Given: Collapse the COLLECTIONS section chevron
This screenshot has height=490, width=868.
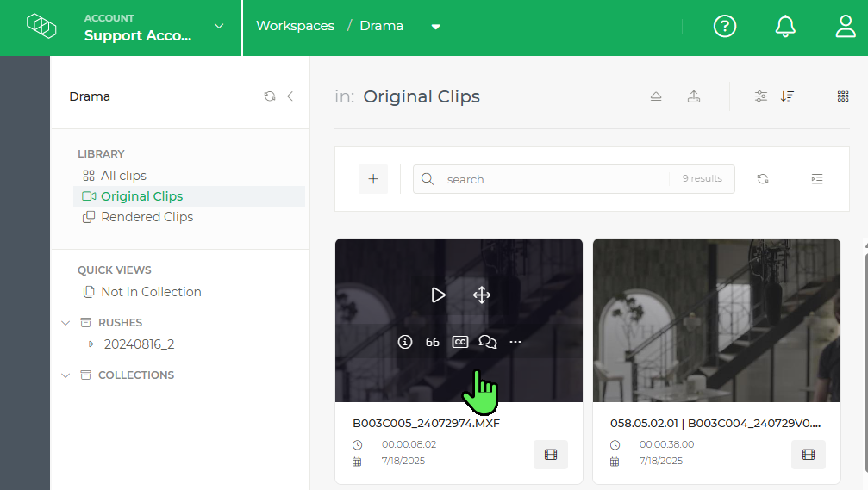Looking at the screenshot, I should point(66,375).
